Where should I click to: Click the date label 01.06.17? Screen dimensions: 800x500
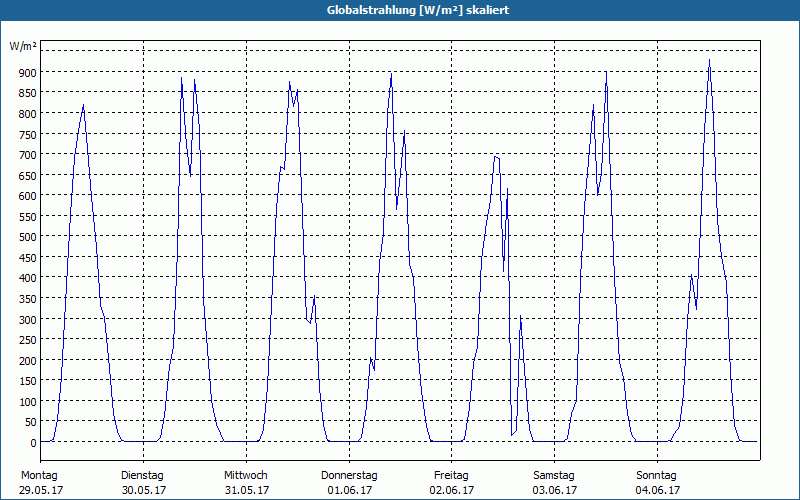pos(350,490)
